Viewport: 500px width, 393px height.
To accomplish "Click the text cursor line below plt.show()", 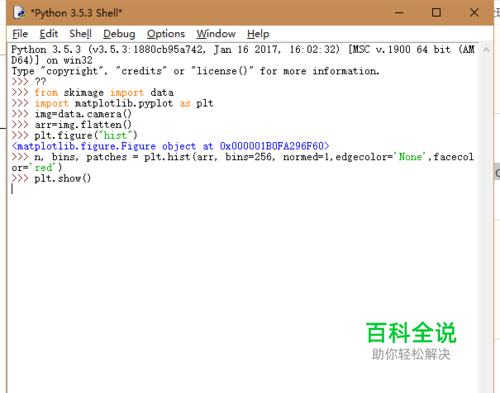I will coord(12,189).
